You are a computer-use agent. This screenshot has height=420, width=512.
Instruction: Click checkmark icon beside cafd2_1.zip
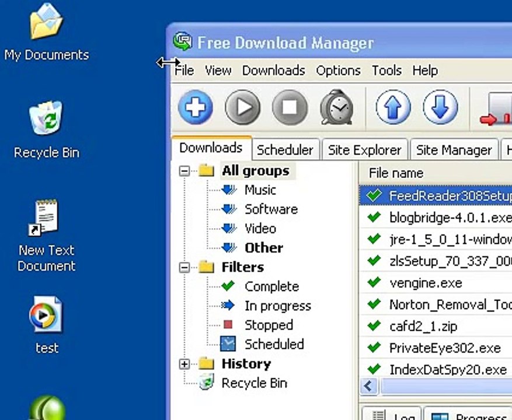click(x=374, y=325)
